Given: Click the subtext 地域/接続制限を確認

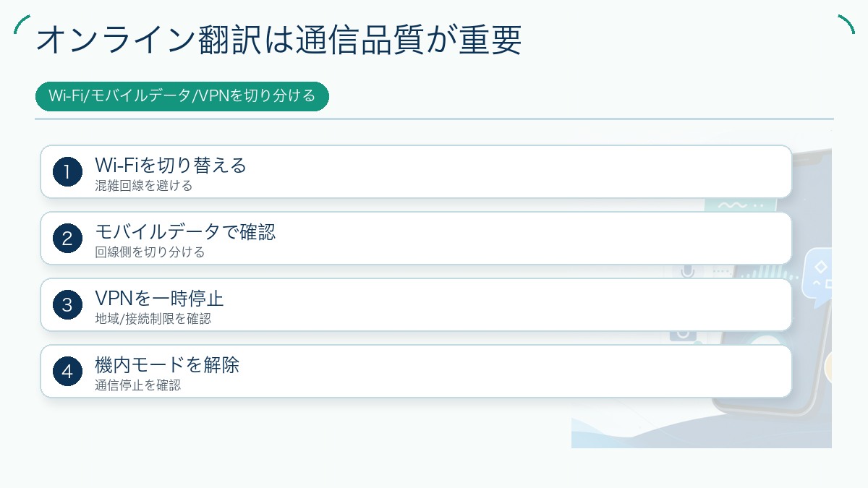Looking at the screenshot, I should (153, 319).
